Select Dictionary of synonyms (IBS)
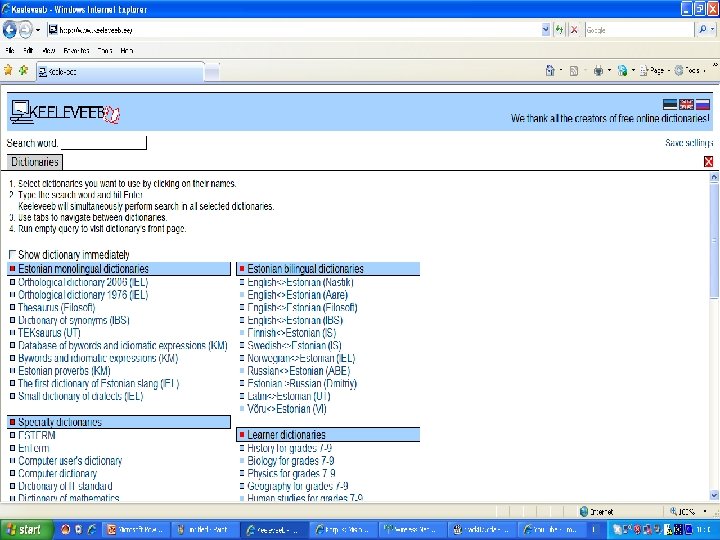This screenshot has height=540, width=720. 74,320
